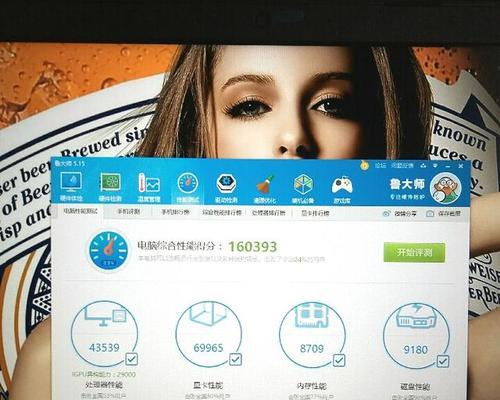Click the green 开始评测 button
The width and height of the screenshot is (500, 400).
414,252
